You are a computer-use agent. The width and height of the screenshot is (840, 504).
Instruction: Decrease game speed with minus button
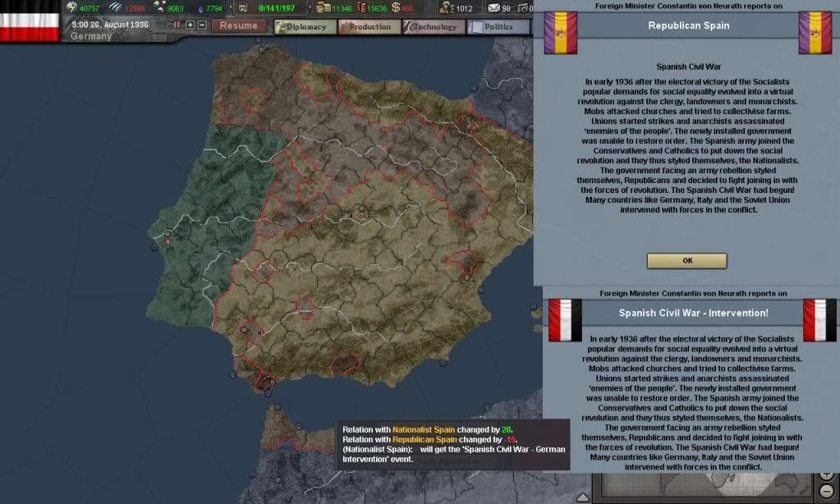coord(202,25)
